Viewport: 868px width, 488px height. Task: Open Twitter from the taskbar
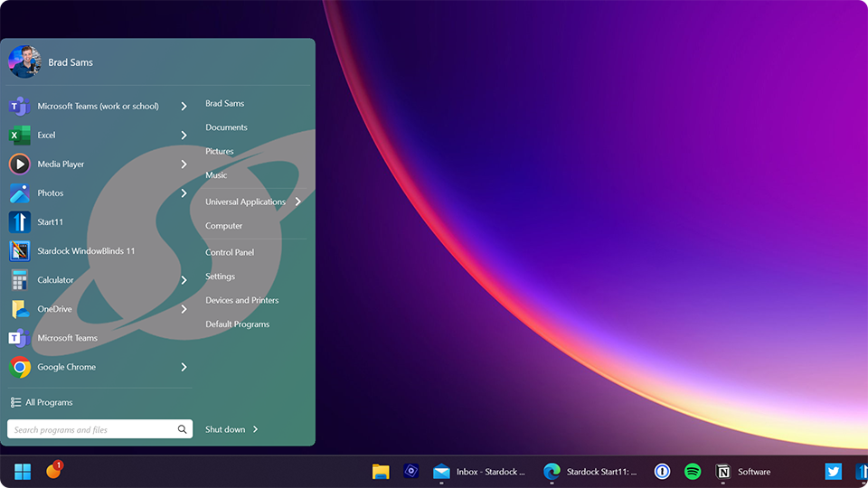[x=833, y=472]
